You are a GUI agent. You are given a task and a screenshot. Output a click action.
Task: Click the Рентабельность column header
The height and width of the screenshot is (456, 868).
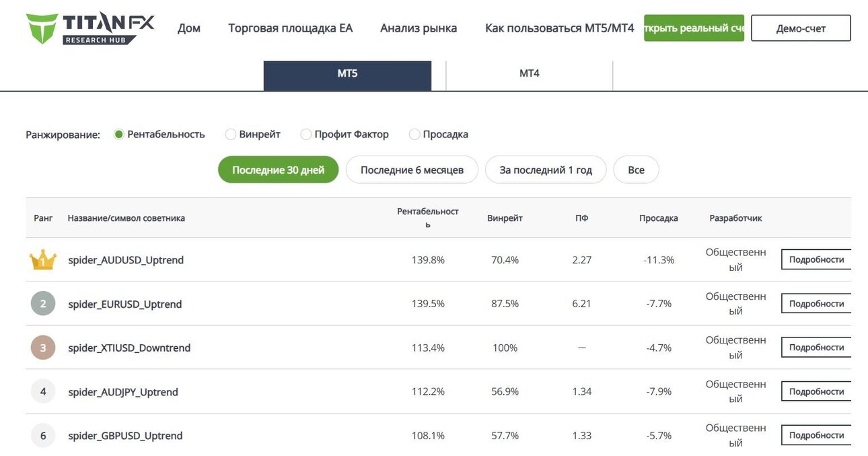428,218
